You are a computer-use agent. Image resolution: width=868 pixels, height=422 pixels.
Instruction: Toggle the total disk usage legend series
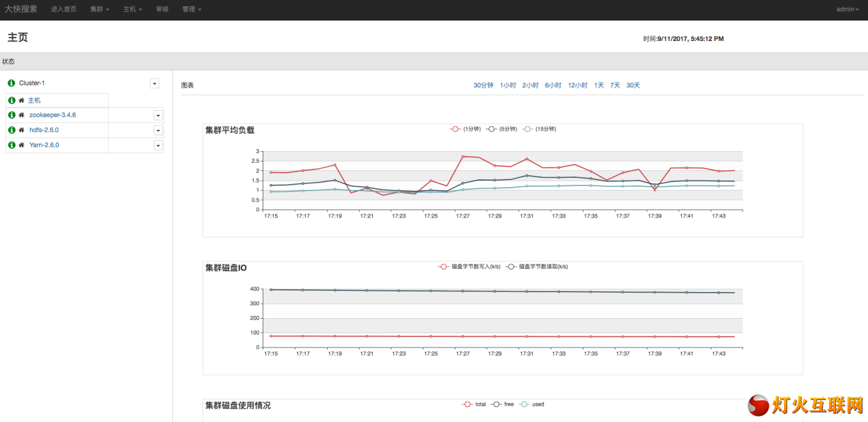click(x=474, y=404)
